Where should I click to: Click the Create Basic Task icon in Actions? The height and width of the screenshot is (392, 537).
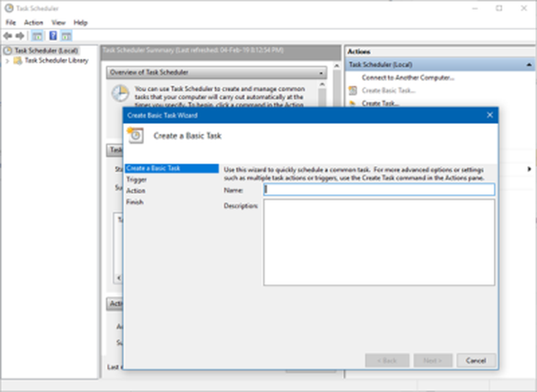click(x=353, y=90)
